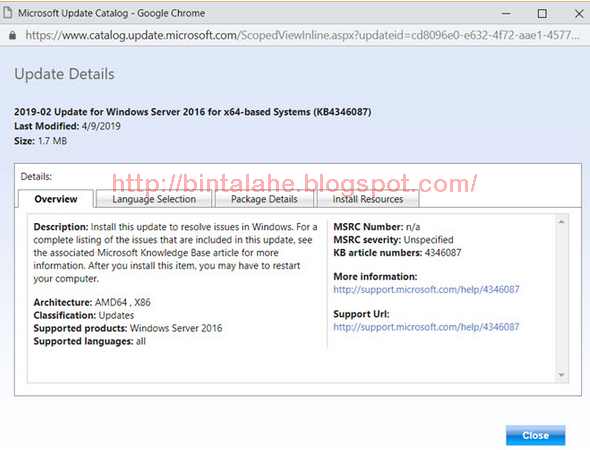Maximize the Chrome window
The height and width of the screenshot is (450, 590).
(542, 14)
